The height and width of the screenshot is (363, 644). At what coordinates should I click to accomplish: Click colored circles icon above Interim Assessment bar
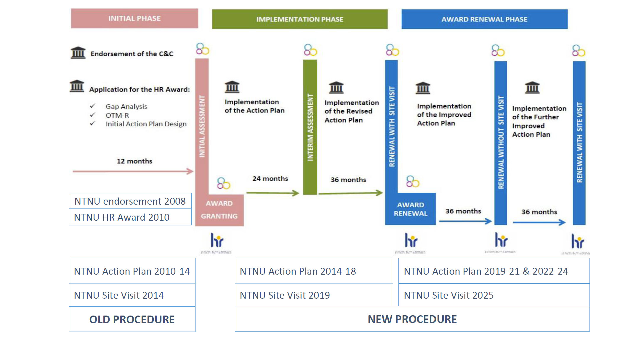click(310, 50)
